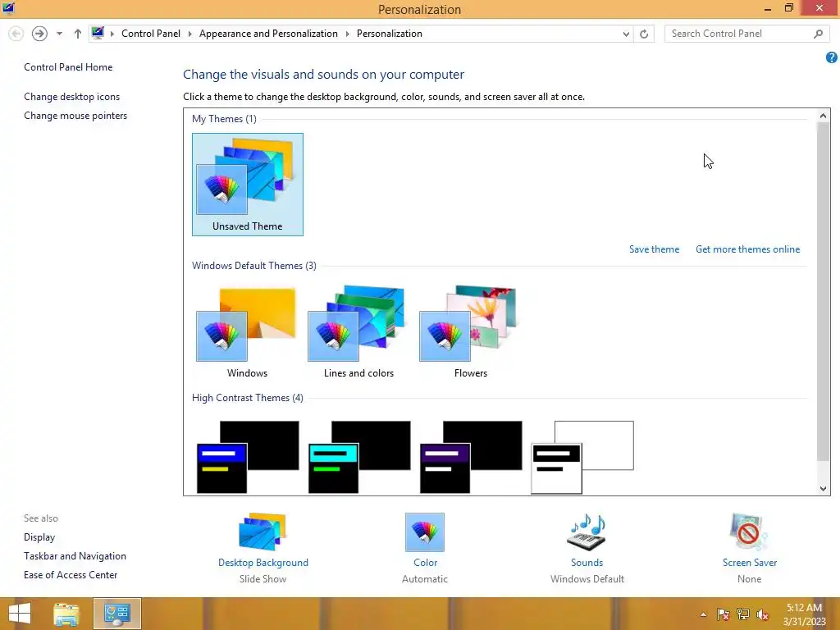
Task: Click the Up to parent folder arrow
Action: coord(78,34)
